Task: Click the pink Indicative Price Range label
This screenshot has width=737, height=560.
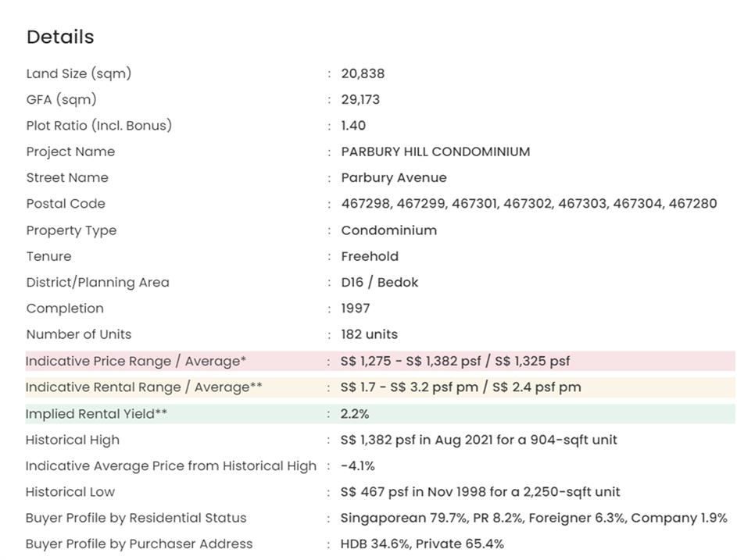Action: pyautogui.click(x=135, y=361)
